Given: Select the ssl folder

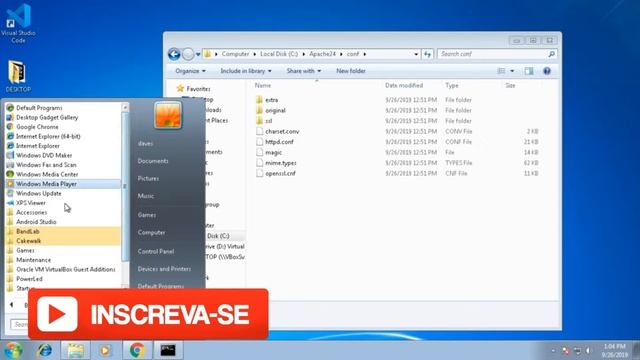Looking at the screenshot, I should point(268,121).
